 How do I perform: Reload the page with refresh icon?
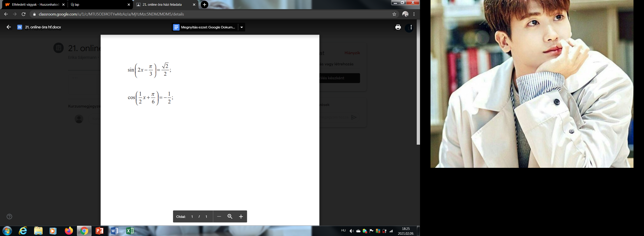pos(23,14)
